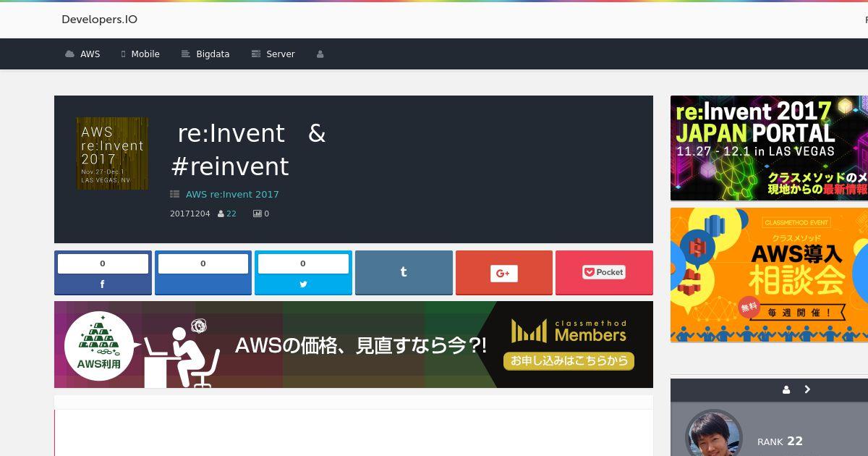Open the Mobile navigation menu

140,54
